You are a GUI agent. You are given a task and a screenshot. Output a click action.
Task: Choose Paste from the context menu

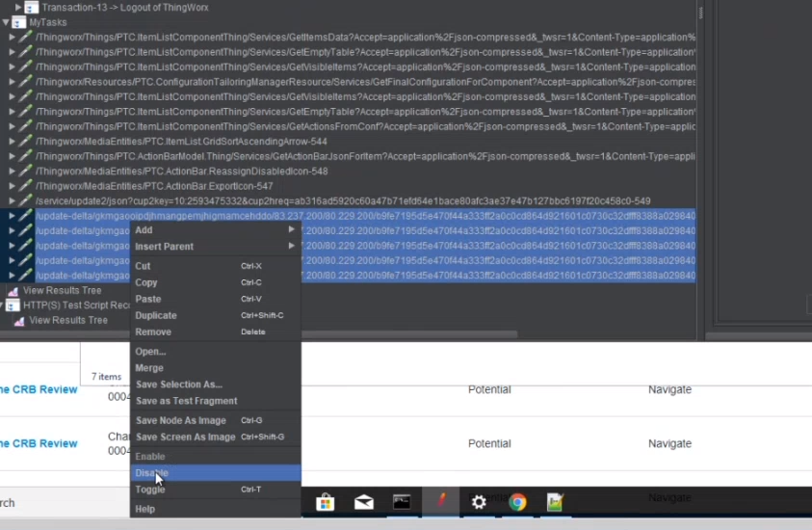click(215, 299)
